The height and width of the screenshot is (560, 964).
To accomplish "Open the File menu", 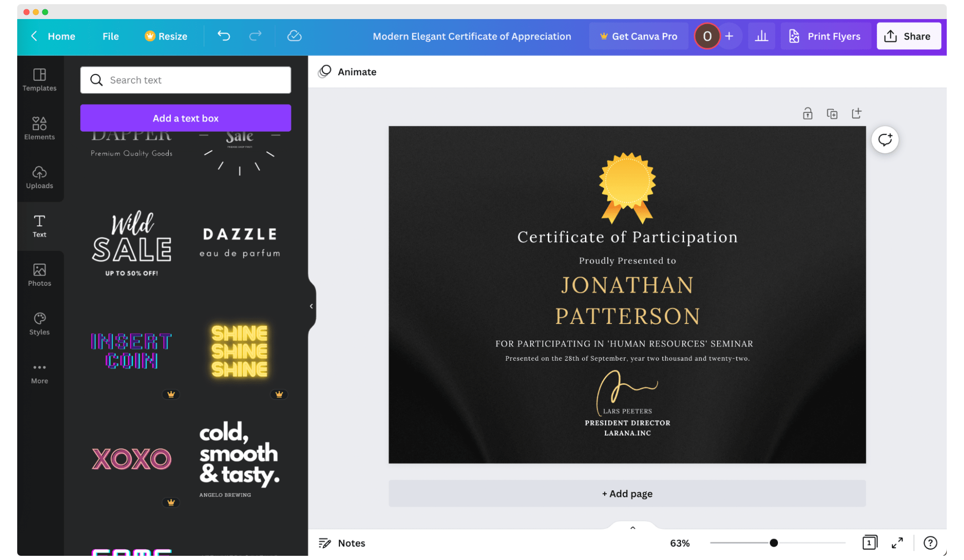I will (111, 36).
